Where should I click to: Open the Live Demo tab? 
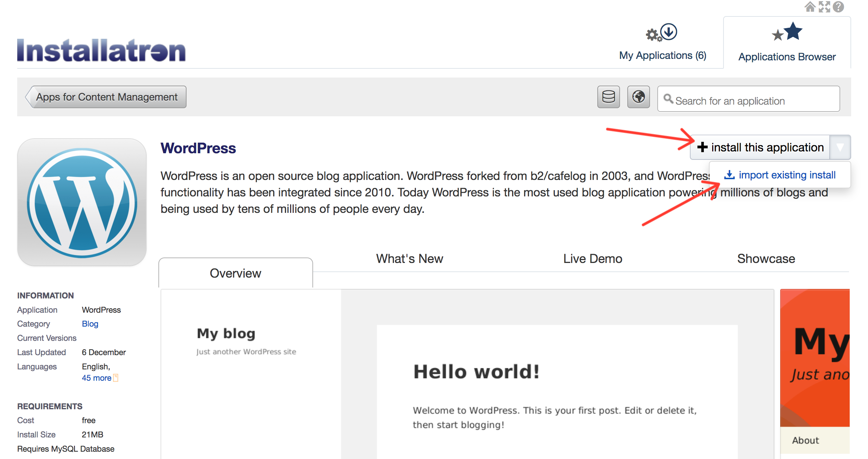pyautogui.click(x=593, y=259)
